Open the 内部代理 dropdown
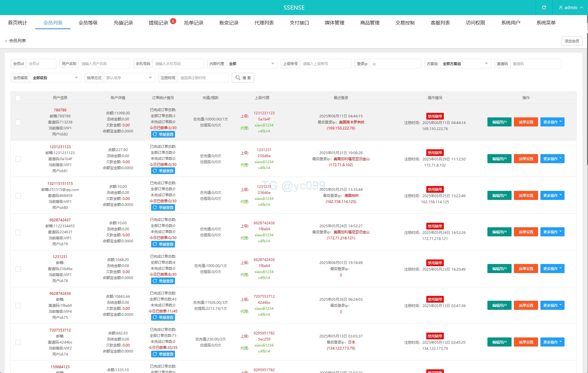 251,64
